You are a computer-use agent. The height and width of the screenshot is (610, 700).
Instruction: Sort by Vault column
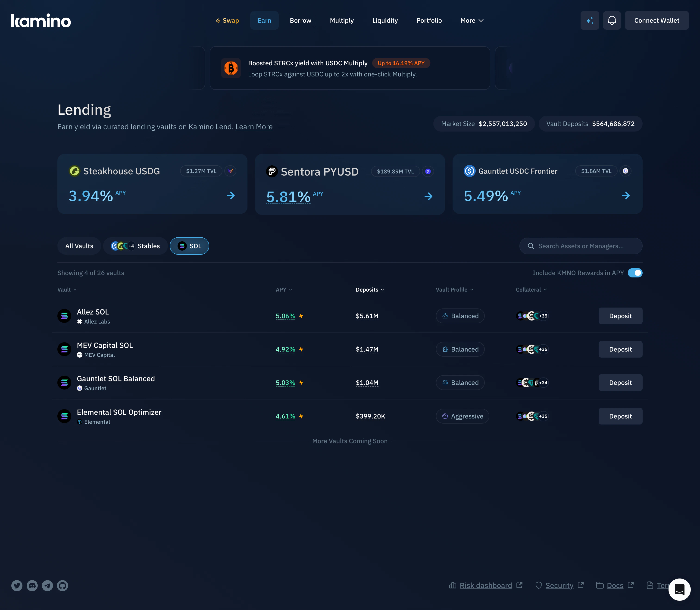click(x=67, y=290)
